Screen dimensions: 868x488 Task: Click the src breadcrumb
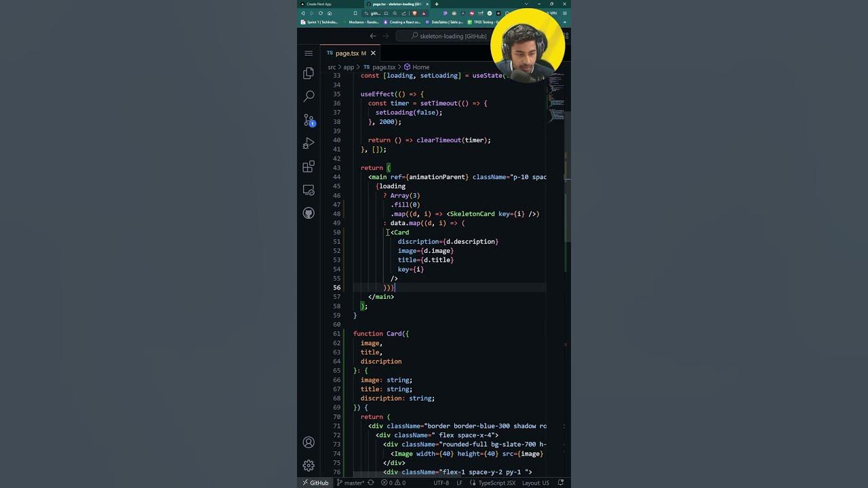[x=332, y=67]
